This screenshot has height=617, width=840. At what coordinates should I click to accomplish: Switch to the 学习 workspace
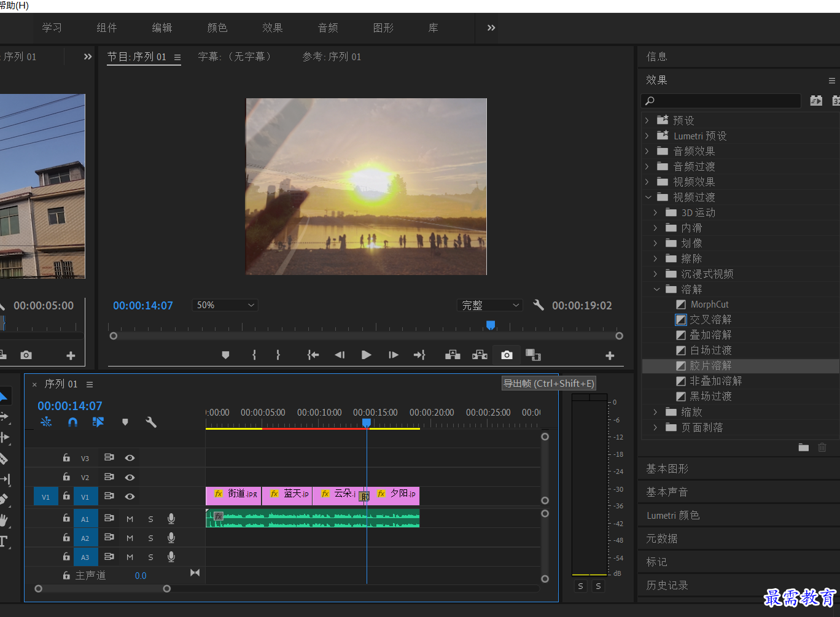coord(52,28)
